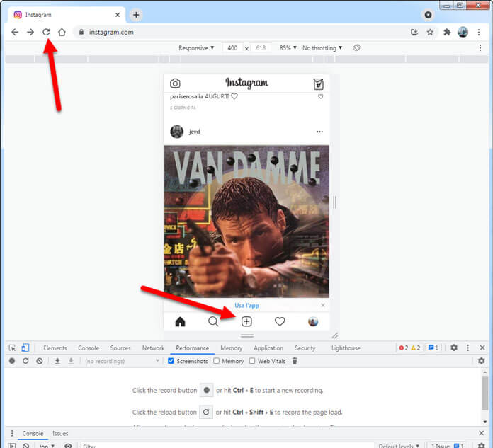Switch to the Memory tab

pos(232,348)
